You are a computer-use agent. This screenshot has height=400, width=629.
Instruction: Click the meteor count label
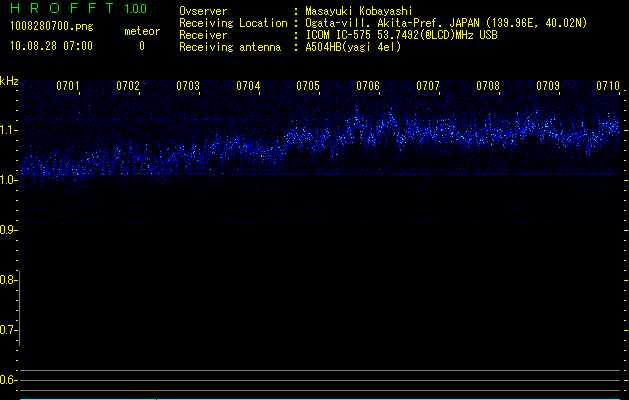click(x=141, y=32)
